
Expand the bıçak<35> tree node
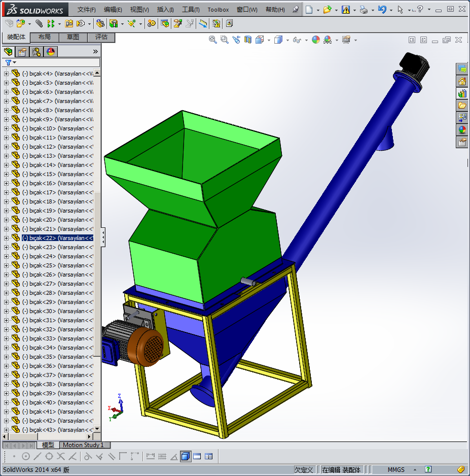coord(6,357)
